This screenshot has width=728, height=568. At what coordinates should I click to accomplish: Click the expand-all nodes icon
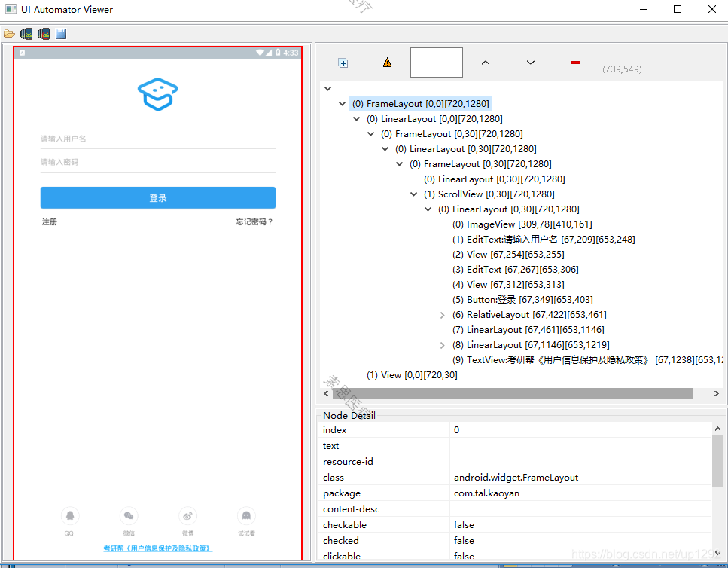point(343,63)
